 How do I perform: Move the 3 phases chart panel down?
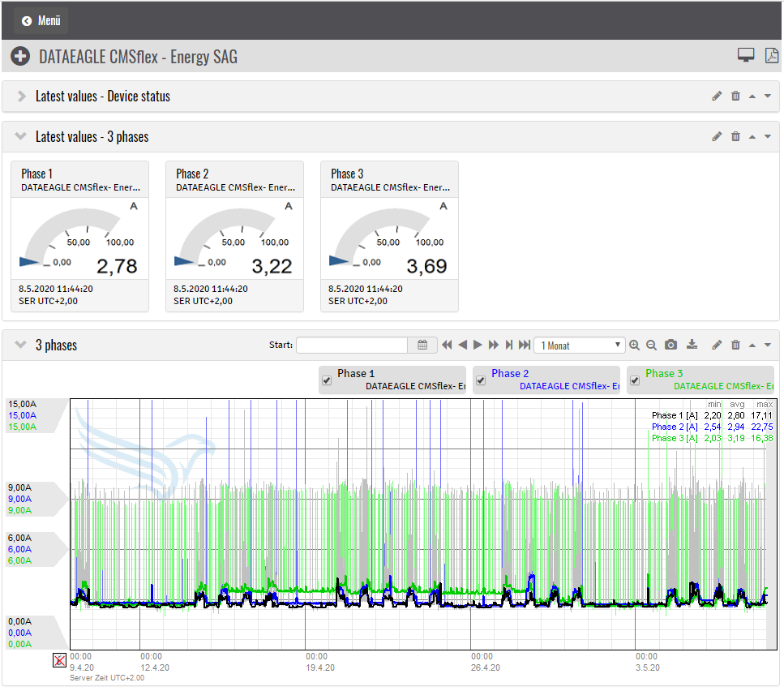coord(768,345)
